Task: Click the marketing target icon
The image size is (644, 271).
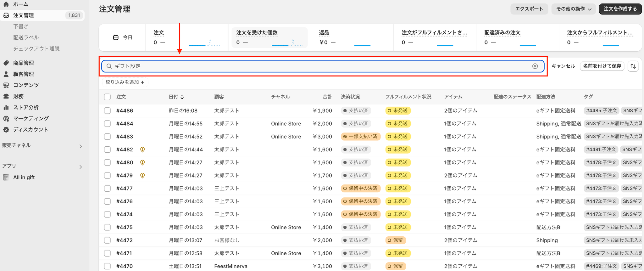Action: (6, 118)
